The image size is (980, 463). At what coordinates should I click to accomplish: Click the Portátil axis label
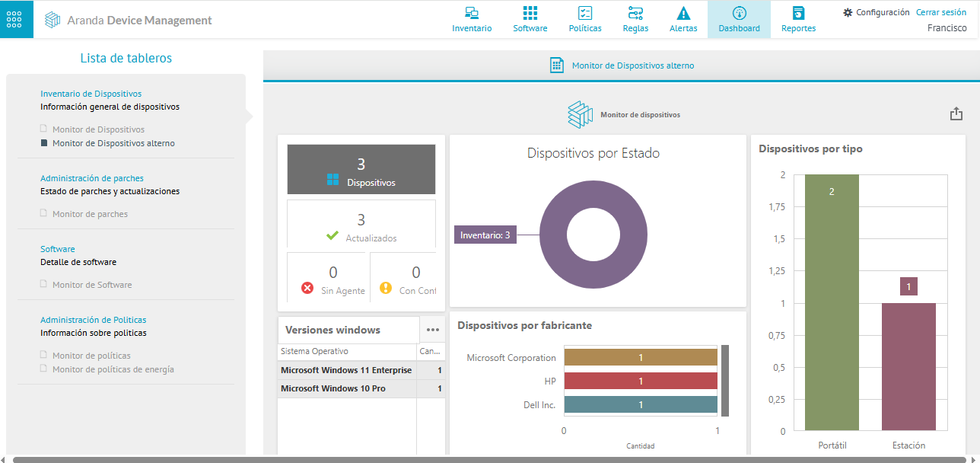(832, 445)
